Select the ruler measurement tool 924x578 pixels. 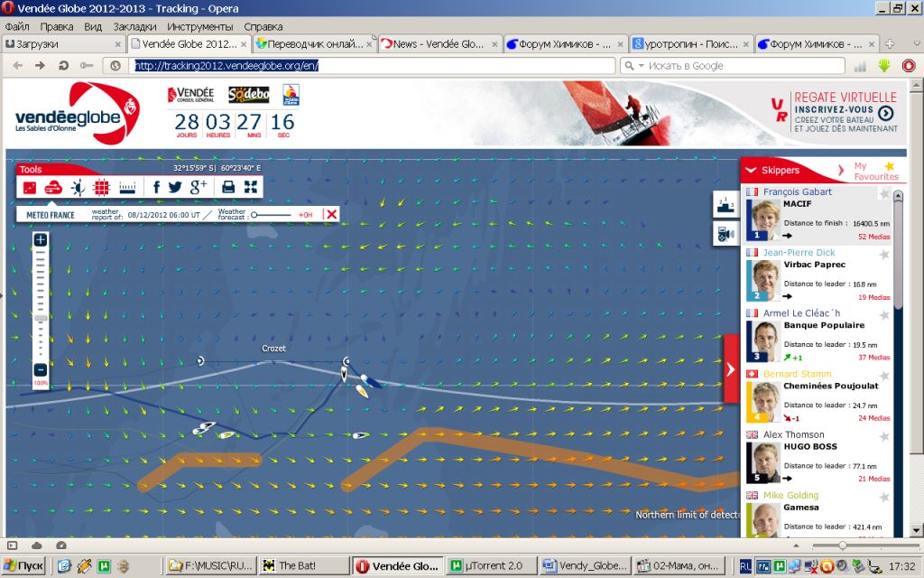127,187
